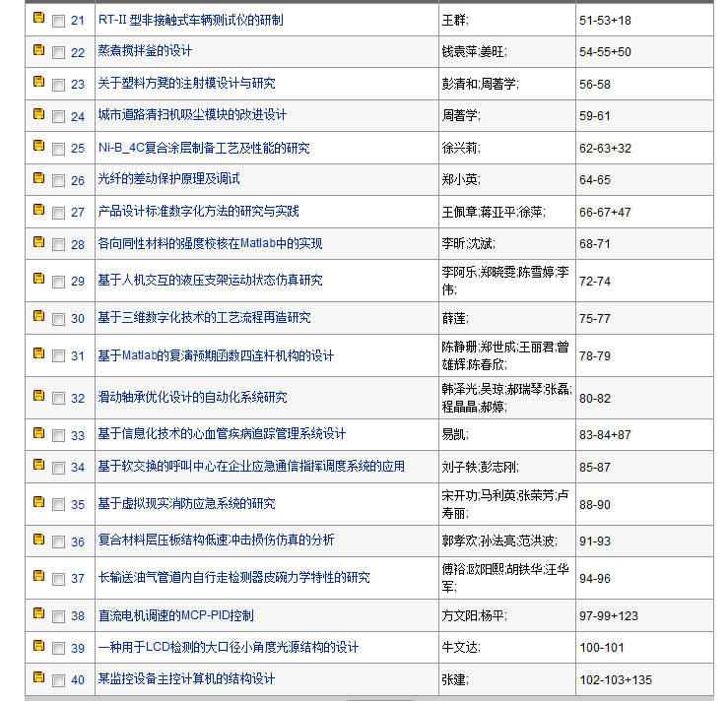Open article '光纤的差动保护原理及调试'
This screenshot has height=701, width=728.
[168, 178]
